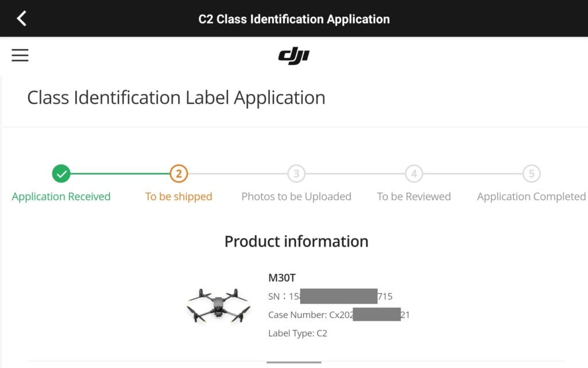Select step 4 circle icon
The height and width of the screenshot is (368, 588).
pyautogui.click(x=414, y=173)
